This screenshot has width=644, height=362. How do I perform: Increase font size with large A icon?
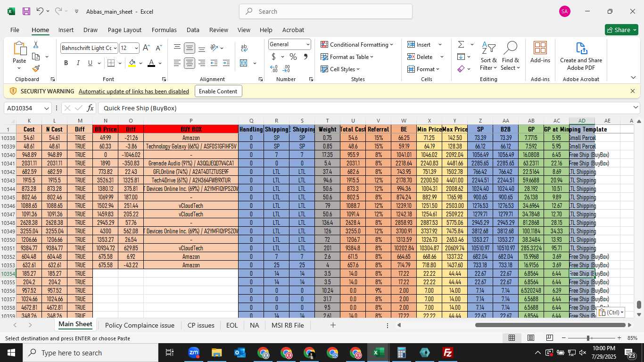click(x=146, y=48)
